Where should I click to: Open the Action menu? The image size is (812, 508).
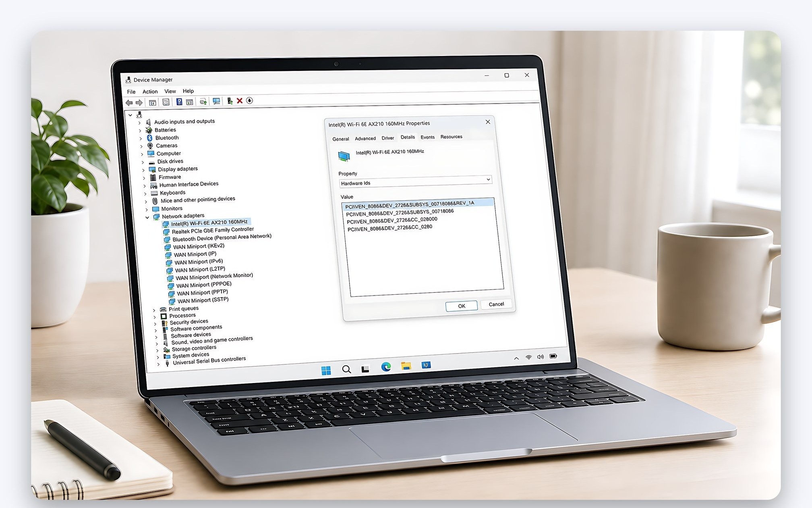point(150,92)
